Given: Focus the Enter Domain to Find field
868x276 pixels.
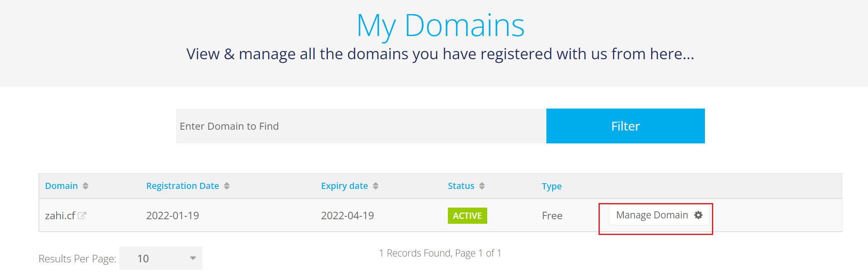Looking at the screenshot, I should click(x=361, y=126).
